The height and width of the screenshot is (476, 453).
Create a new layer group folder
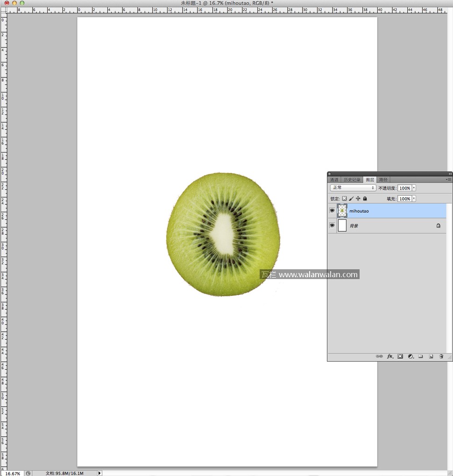(x=420, y=356)
